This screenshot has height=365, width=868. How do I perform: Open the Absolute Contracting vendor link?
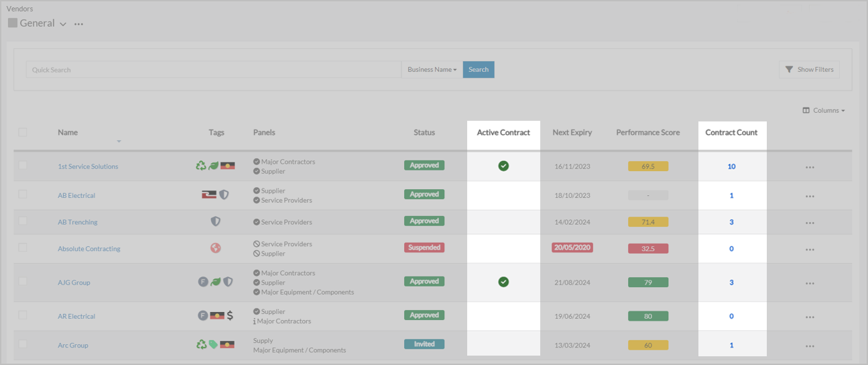pos(89,249)
